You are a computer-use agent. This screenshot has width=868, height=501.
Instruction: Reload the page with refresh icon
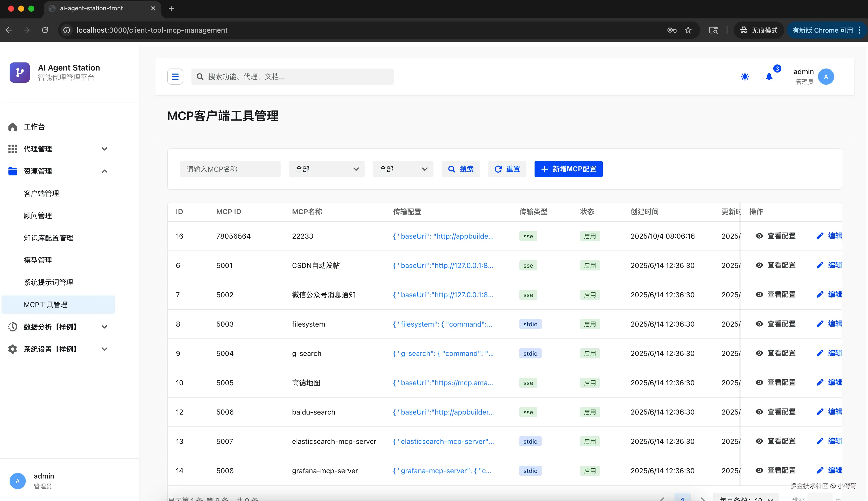tap(45, 30)
